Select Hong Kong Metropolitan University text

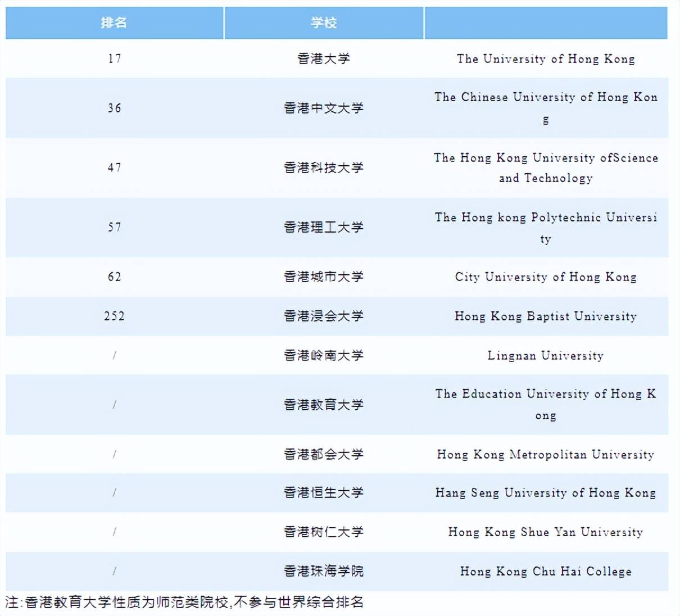click(546, 455)
